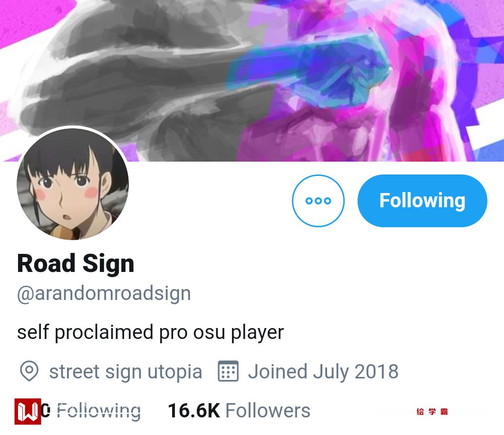Image resolution: width=504 pixels, height=435 pixels.
Task: Open Road Sign's circular profile avatar
Action: pos(73,184)
